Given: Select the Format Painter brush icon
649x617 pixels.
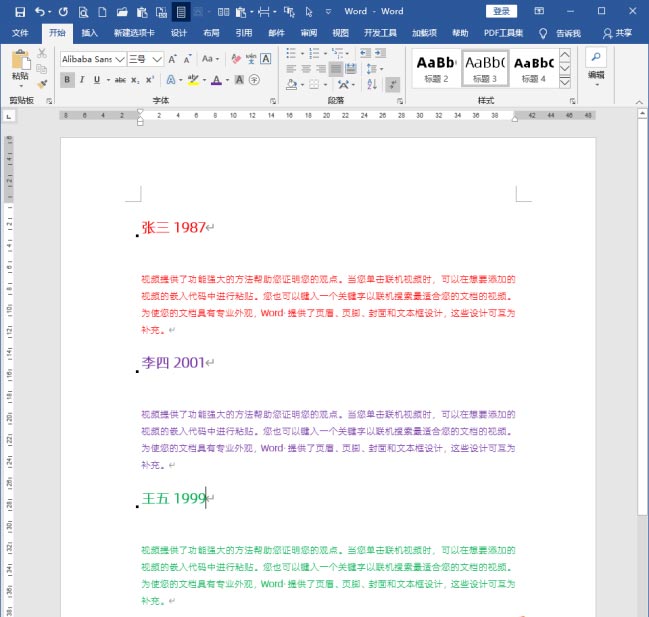Looking at the screenshot, I should click(x=42, y=83).
